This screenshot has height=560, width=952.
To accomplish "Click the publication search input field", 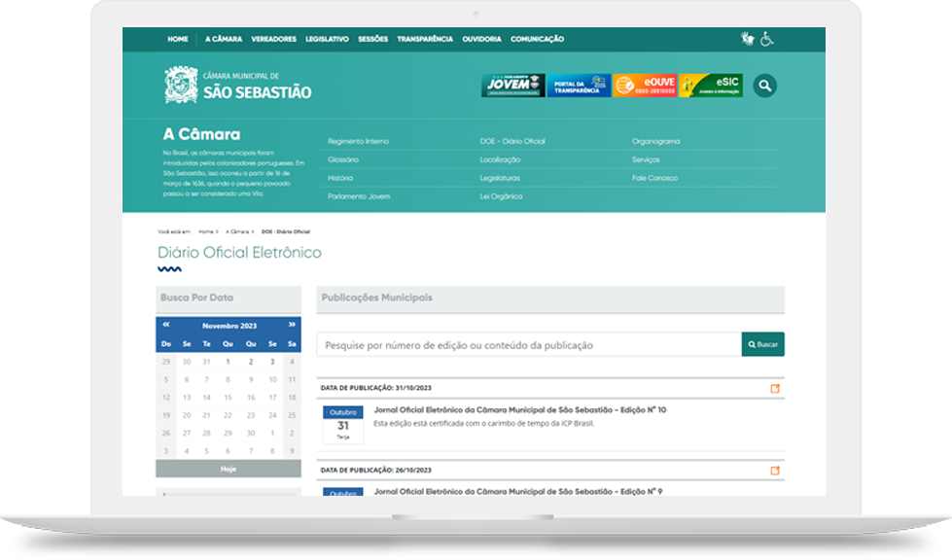I will [529, 345].
